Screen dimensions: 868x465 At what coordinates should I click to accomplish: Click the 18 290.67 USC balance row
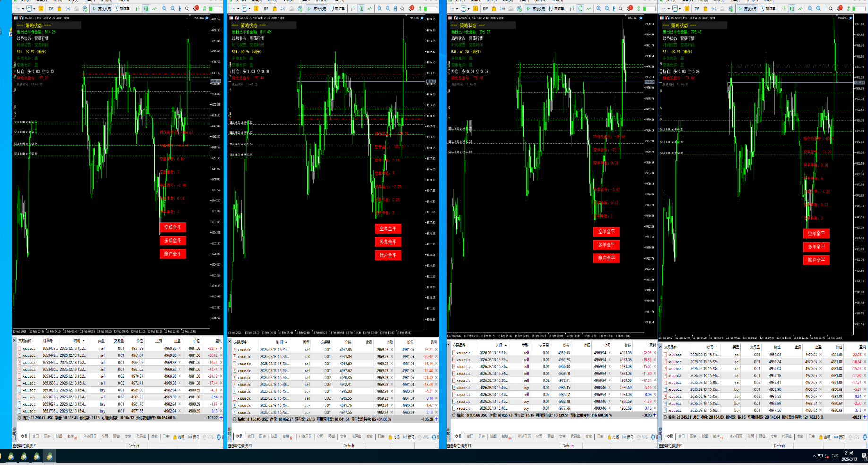[x=120, y=418]
